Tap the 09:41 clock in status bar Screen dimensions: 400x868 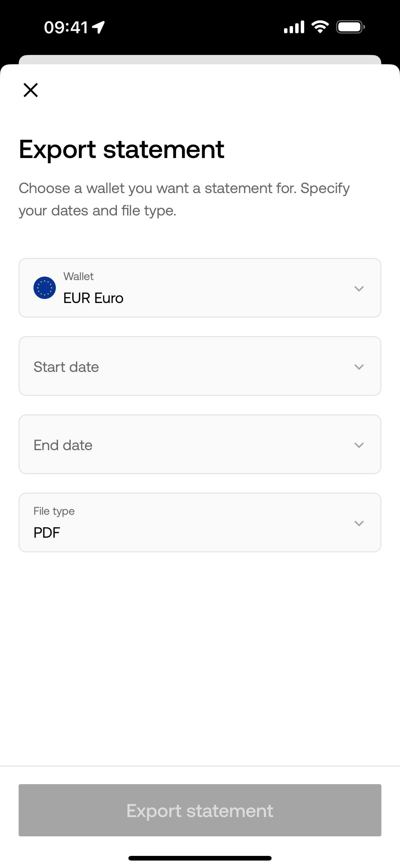66,27
